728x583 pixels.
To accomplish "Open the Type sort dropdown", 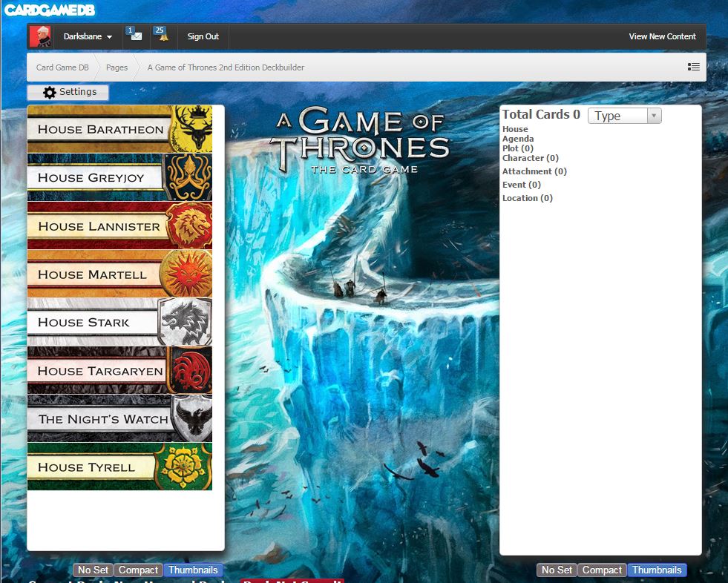I will pyautogui.click(x=624, y=116).
